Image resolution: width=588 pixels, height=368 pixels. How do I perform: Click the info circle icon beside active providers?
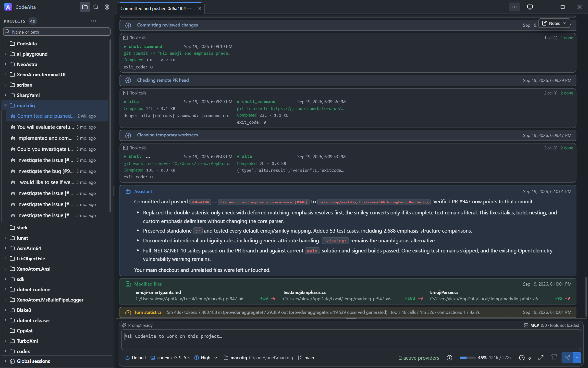449,358
